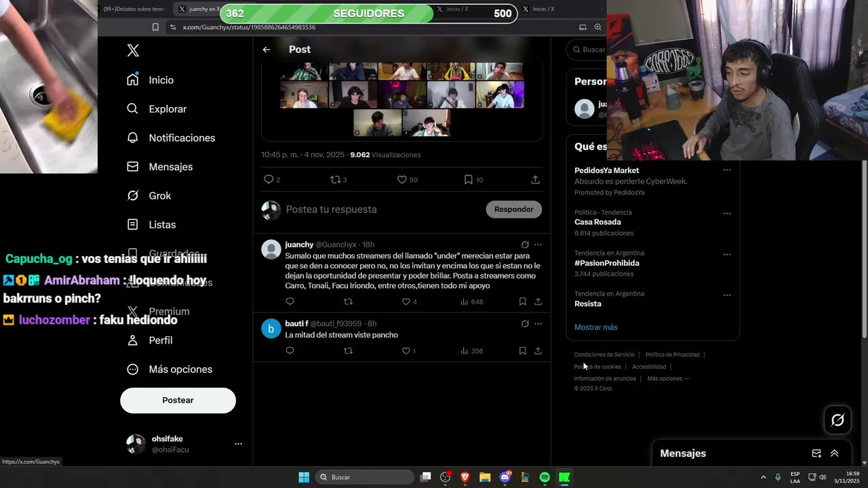
Task: Click the repost icon showing 3
Action: pos(335,180)
